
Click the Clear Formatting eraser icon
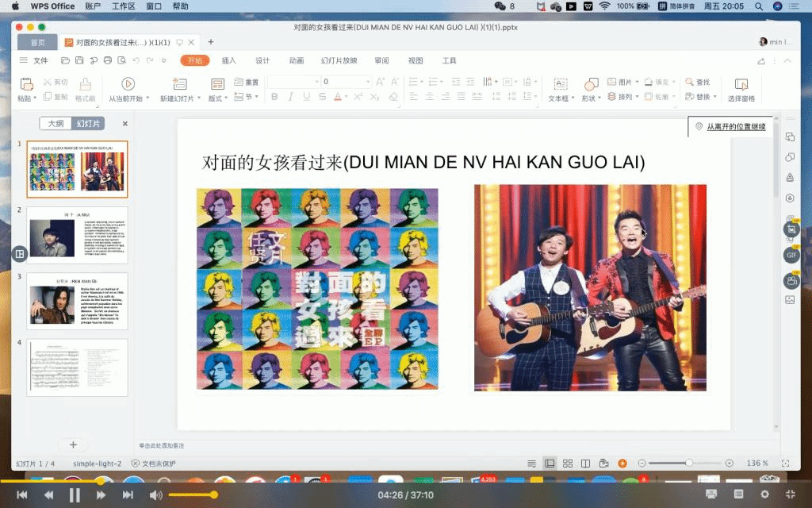393,96
